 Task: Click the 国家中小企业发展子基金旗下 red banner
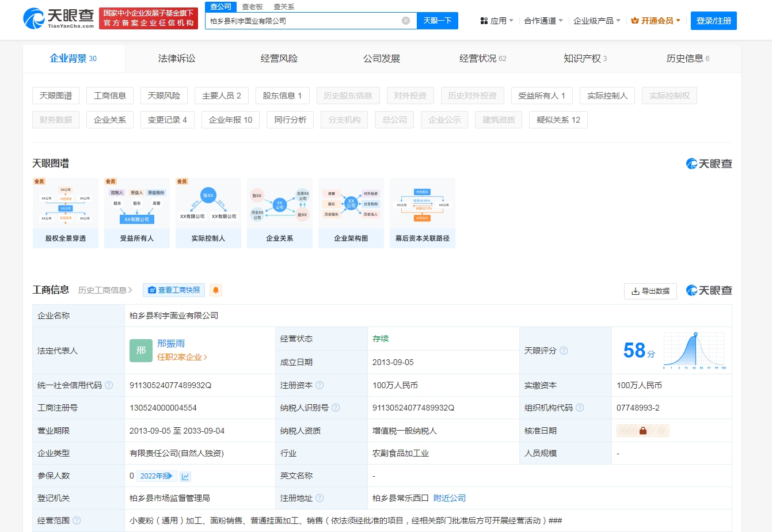(149, 18)
